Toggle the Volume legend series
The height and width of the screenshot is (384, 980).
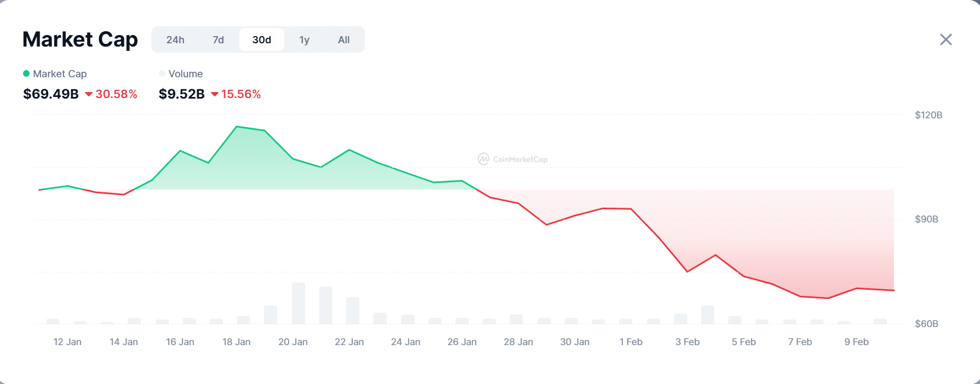tap(185, 74)
